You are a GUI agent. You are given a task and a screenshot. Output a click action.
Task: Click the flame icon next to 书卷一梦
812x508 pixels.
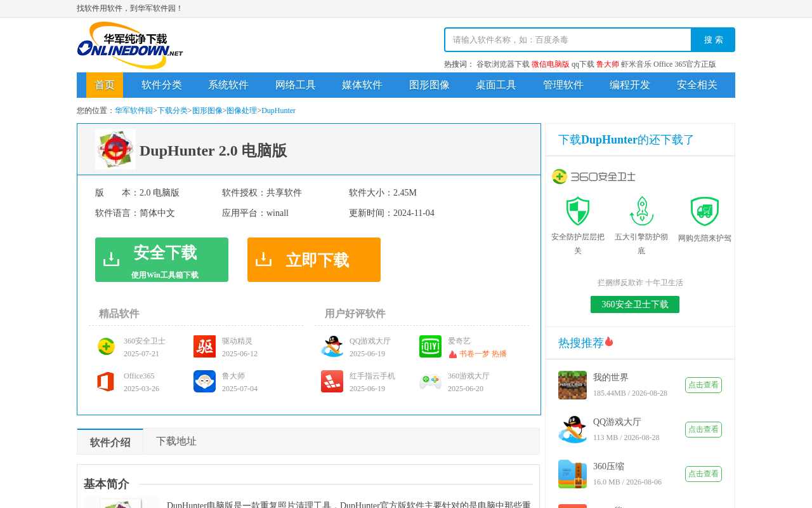[453, 354]
